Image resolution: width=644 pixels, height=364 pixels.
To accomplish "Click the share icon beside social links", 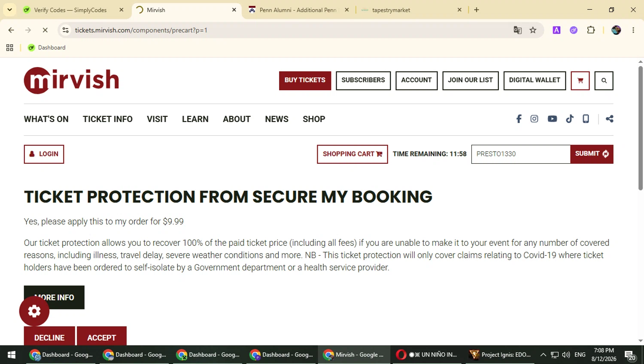I will 610,119.
